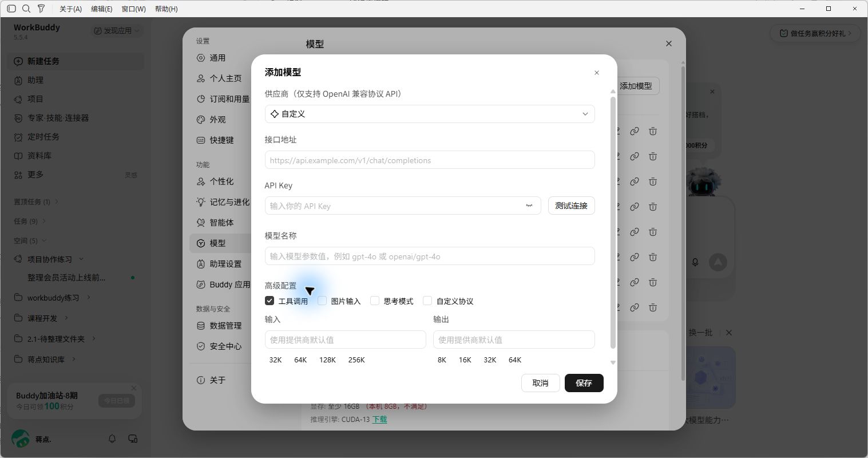The width and height of the screenshot is (868, 458).
Task: Open 新建任务 in the sidebar
Action: 76,61
